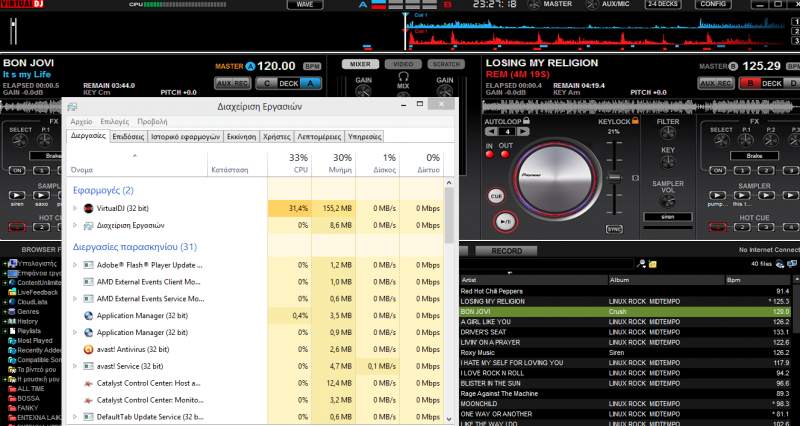This screenshot has width=800, height=426.
Task: Expand the Διαχείριση Εργασιών process row
Action: (75, 225)
